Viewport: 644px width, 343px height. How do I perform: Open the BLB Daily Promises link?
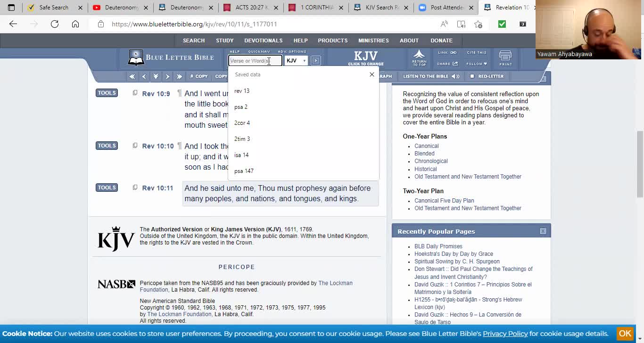[438, 246]
